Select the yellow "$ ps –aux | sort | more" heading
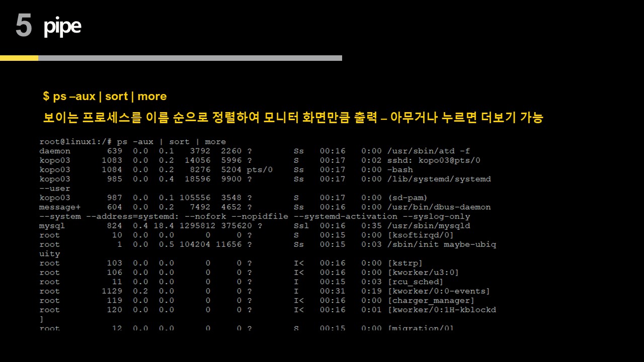The image size is (644, 362). tap(105, 96)
